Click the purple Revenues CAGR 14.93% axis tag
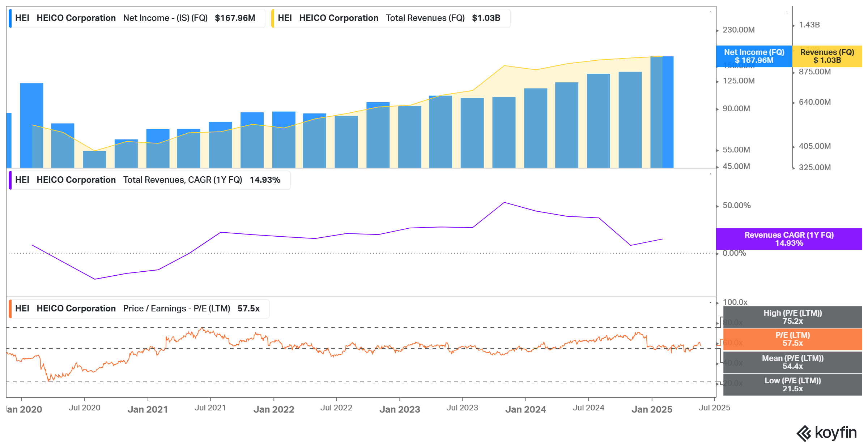868x448 pixels. pos(789,239)
